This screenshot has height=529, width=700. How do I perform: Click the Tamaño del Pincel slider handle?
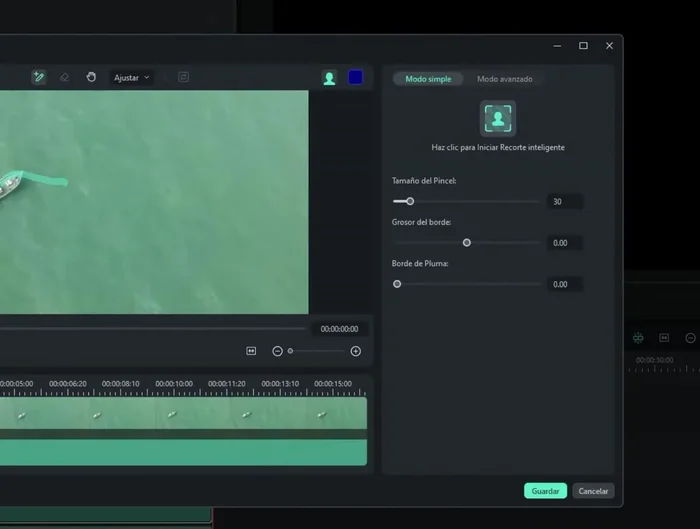[410, 201]
